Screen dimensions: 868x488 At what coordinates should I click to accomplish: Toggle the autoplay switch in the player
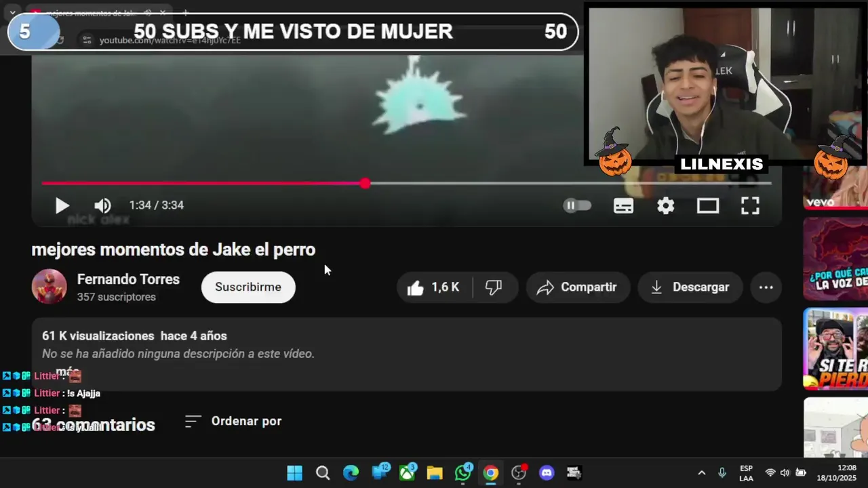[x=577, y=205]
